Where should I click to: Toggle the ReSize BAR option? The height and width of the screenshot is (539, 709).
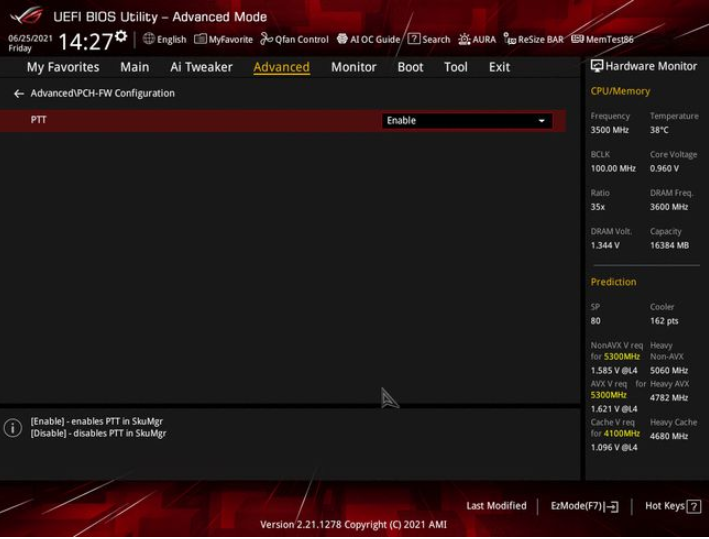pos(534,39)
